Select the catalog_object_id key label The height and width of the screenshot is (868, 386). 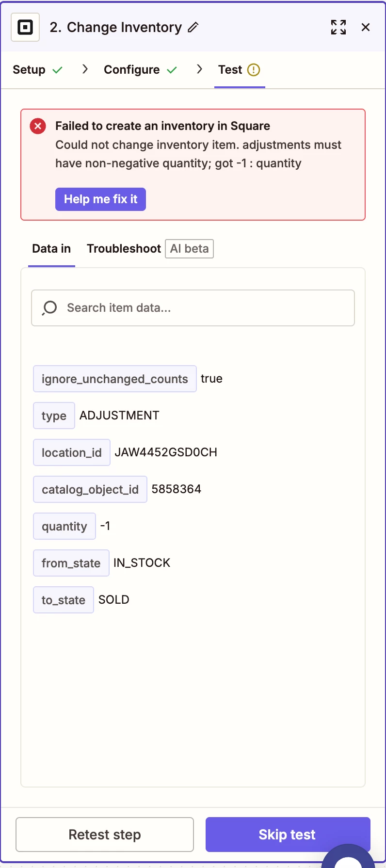[90, 489]
